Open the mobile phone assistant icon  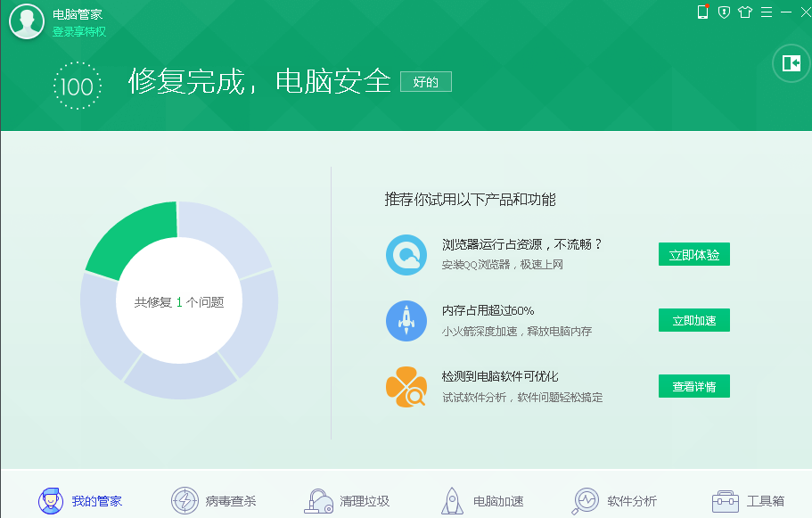tap(702, 12)
